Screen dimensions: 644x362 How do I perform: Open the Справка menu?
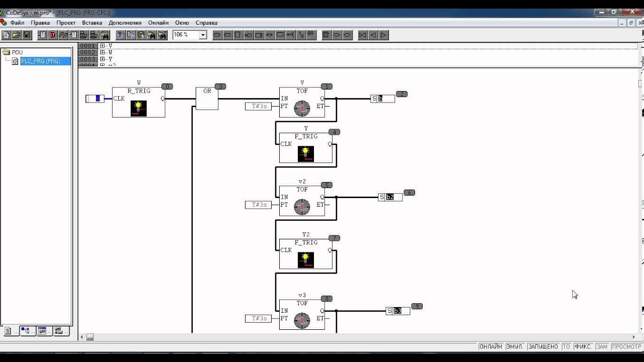coord(206,23)
